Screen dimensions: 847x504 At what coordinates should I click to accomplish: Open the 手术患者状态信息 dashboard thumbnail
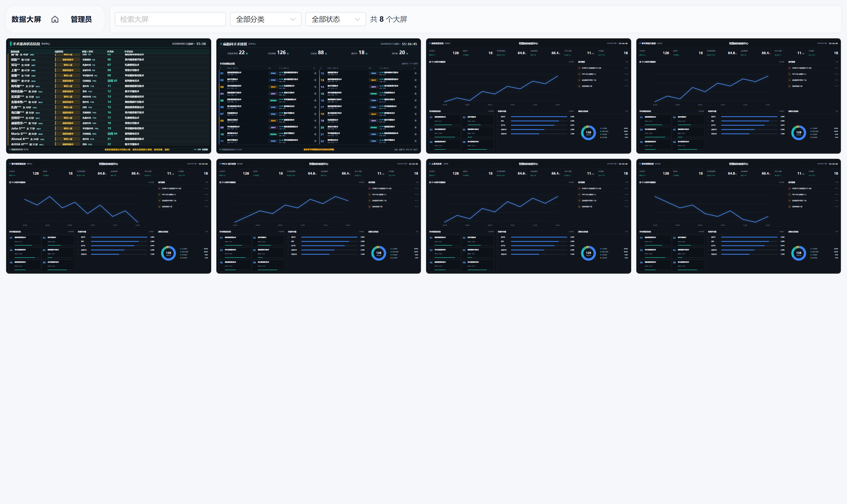(x=108, y=96)
